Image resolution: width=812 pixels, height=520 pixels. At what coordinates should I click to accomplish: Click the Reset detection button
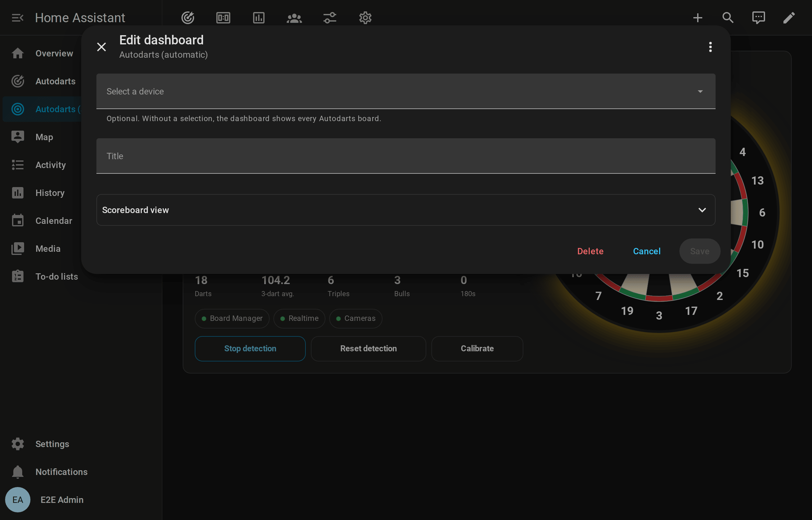tap(368, 348)
